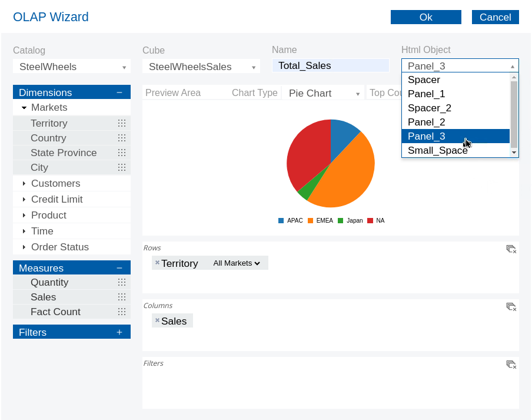Click the clear icon in Filters area

[511, 365]
